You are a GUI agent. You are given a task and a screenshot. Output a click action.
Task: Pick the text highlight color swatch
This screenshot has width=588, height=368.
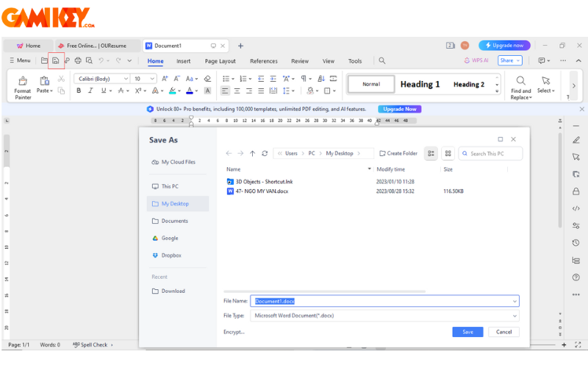[x=173, y=91]
